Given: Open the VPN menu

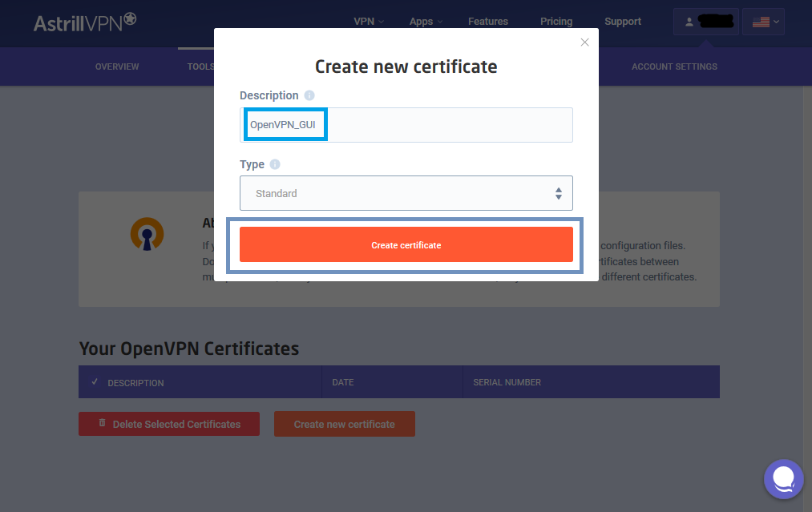Looking at the screenshot, I should [369, 22].
